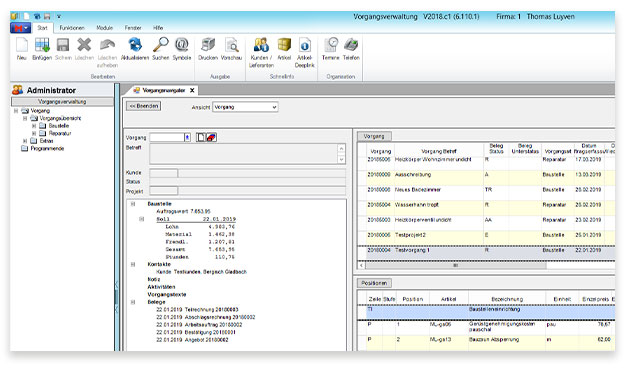Click the Neu document icon
The height and width of the screenshot is (374, 625).
22,45
